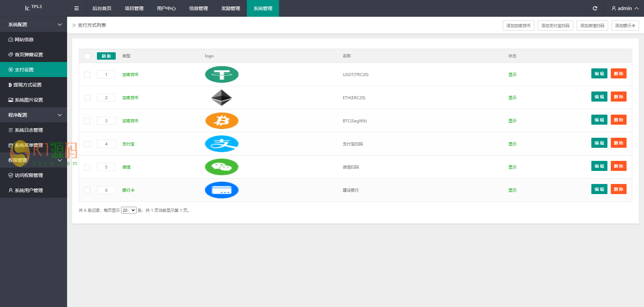Viewport: 644px width, 307px height.
Task: Open the Alipay logo image
Action: pyautogui.click(x=222, y=144)
